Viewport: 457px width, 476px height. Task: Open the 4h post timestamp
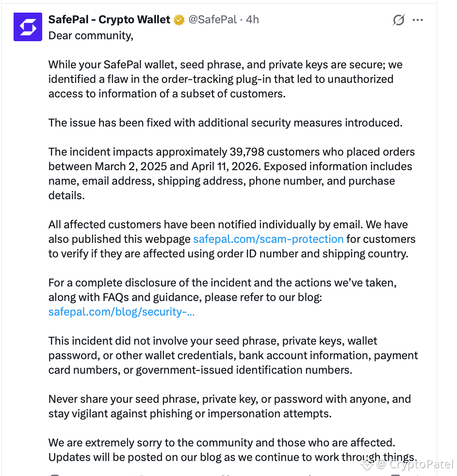tap(252, 20)
